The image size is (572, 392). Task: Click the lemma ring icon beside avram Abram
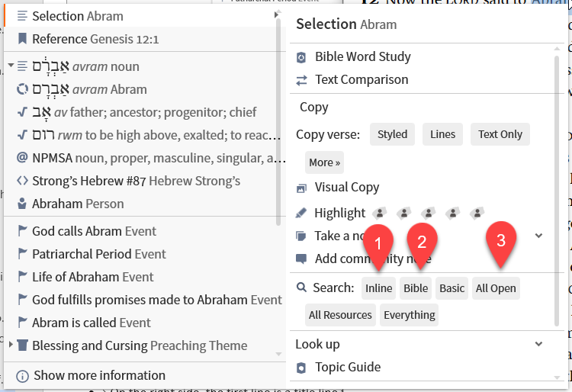tap(22, 89)
